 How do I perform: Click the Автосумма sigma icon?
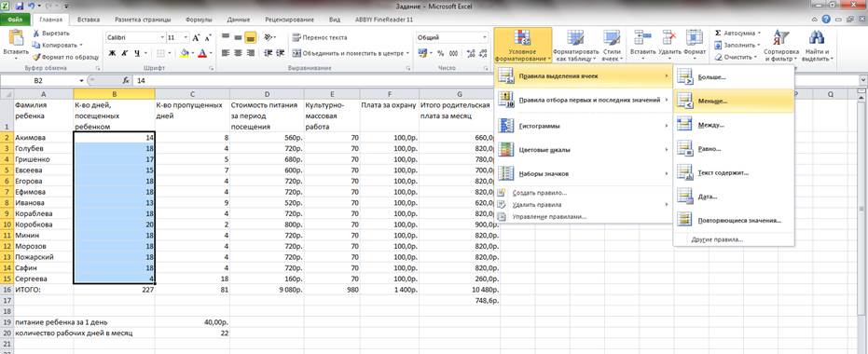[718, 34]
